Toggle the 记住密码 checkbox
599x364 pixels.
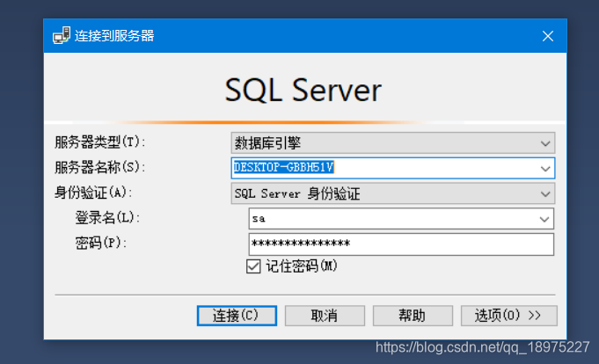253,266
